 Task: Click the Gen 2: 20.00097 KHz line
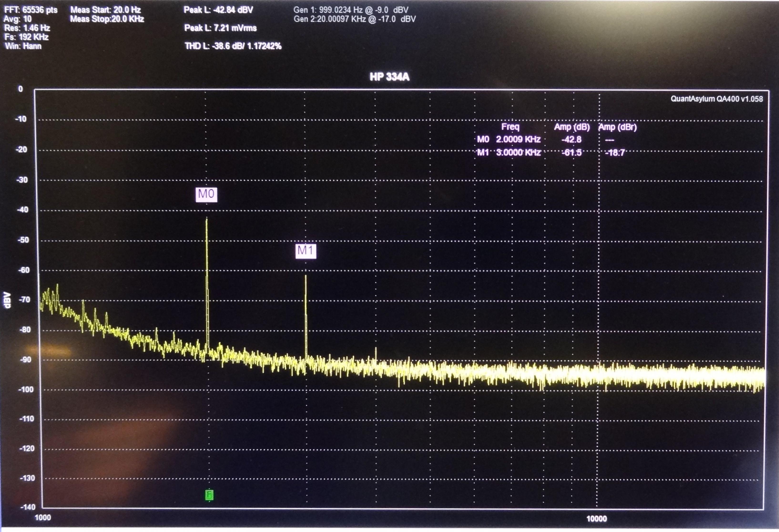click(x=355, y=19)
